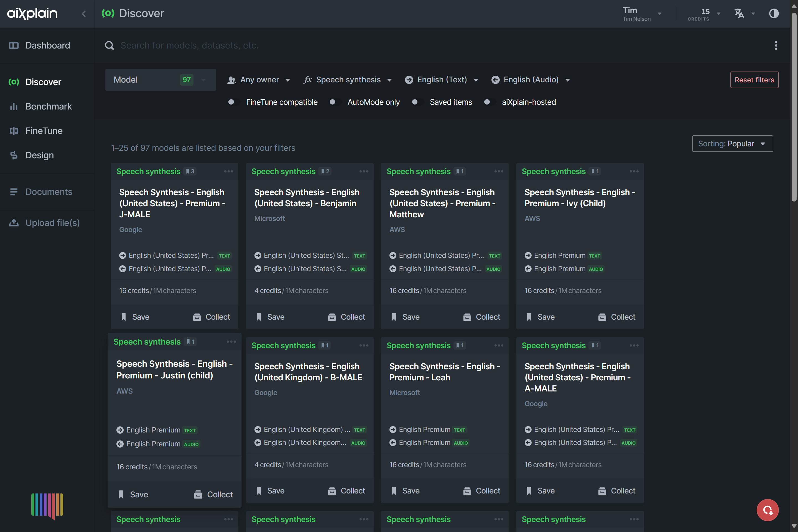This screenshot has height=532, width=798.
Task: Enable the AutoMode only toggle
Action: click(335, 102)
